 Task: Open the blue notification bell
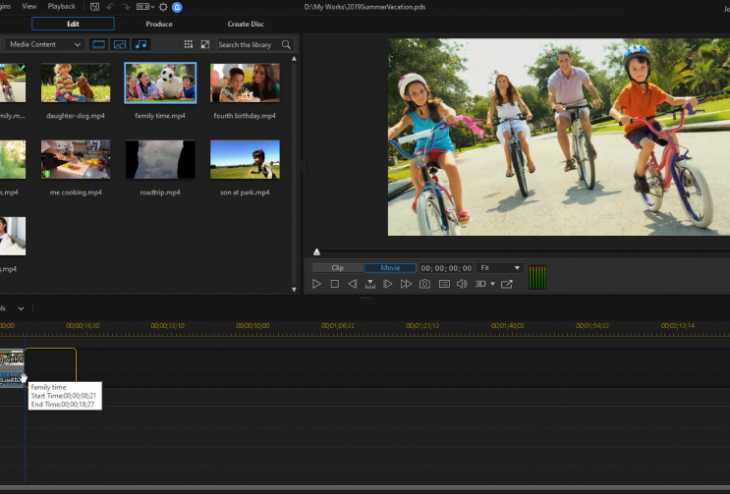click(177, 7)
